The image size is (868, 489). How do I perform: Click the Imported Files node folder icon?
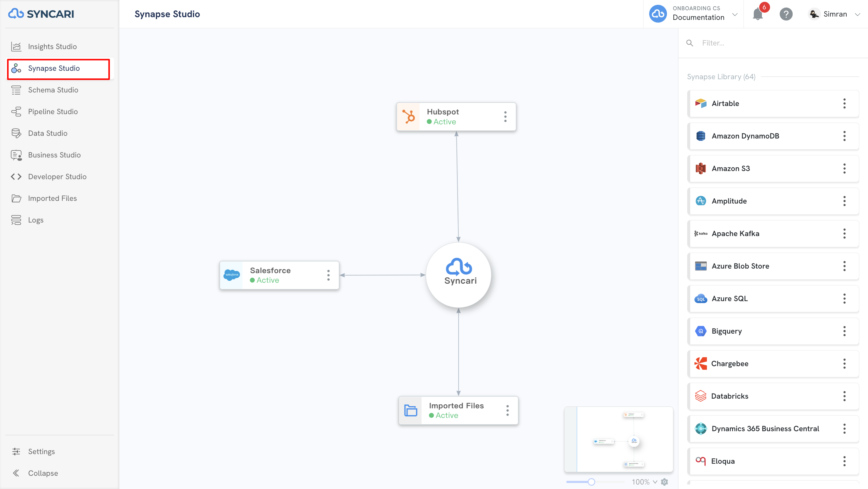coord(410,410)
